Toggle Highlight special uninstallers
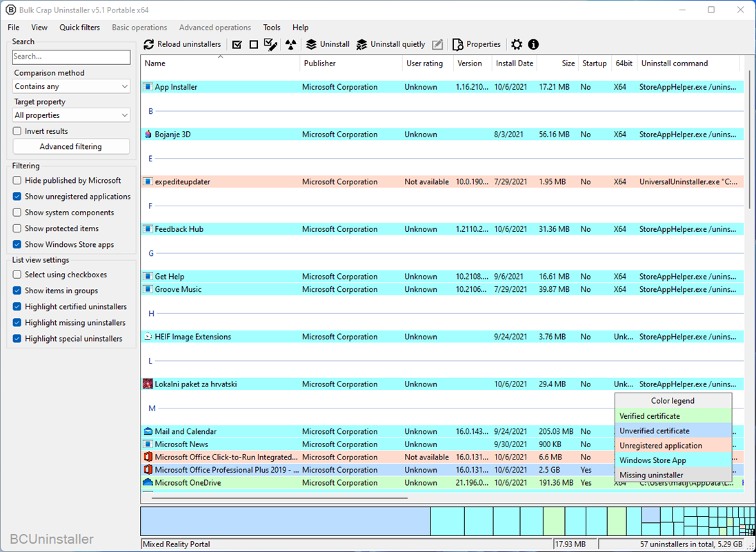This screenshot has width=756, height=552. click(x=17, y=338)
